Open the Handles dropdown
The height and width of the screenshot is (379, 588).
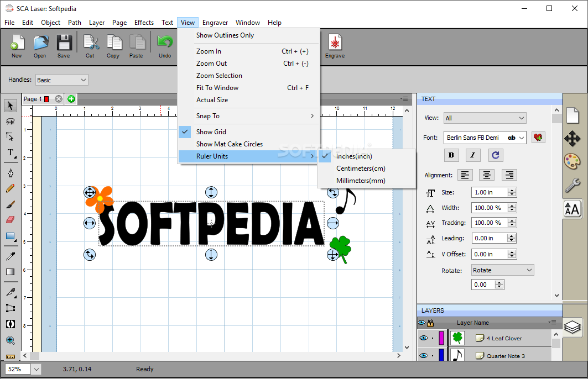point(62,80)
